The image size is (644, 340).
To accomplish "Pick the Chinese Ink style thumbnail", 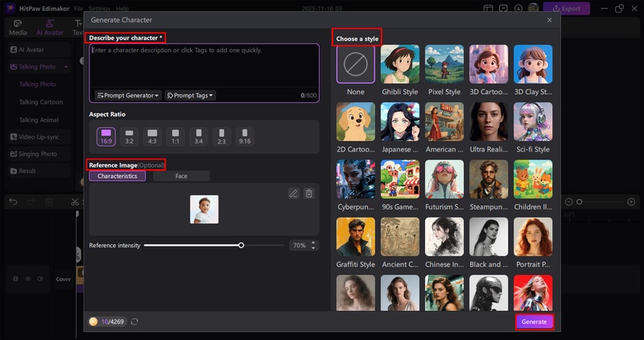I will click(444, 237).
